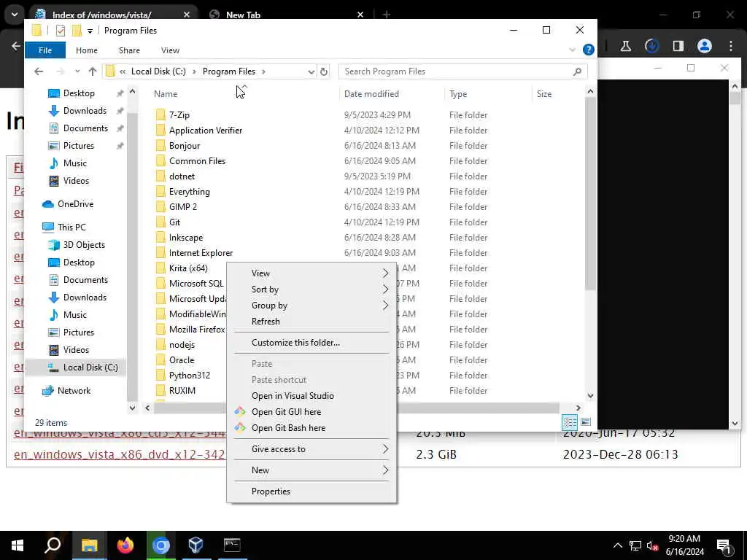The width and height of the screenshot is (747, 560).
Task: Open the Home ribbon tab
Action: point(87,50)
